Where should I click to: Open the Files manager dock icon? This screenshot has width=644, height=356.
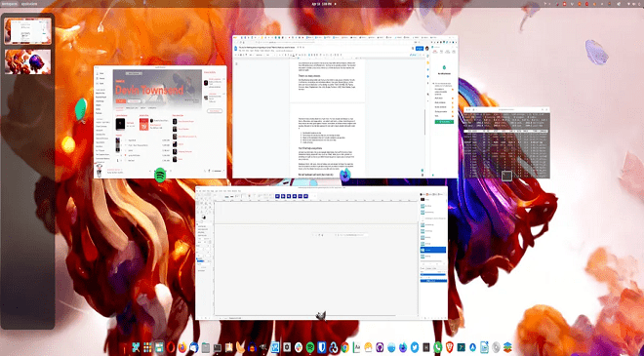pyautogui.click(x=206, y=347)
